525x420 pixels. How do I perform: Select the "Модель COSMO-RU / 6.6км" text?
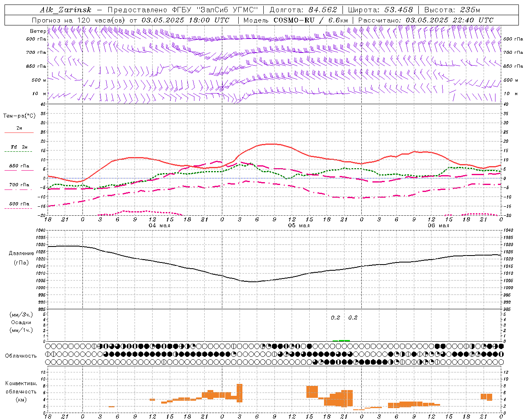pos(296,20)
